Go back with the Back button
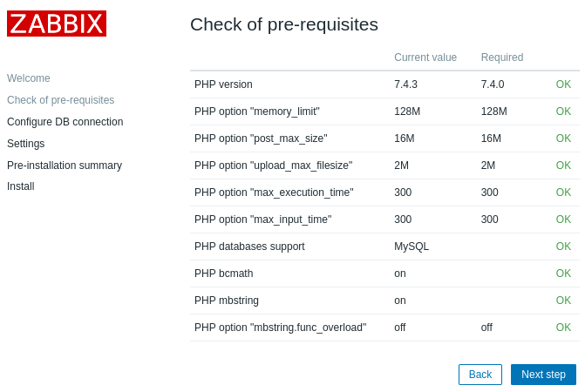Image resolution: width=585 pixels, height=392 pixels. 480,375
